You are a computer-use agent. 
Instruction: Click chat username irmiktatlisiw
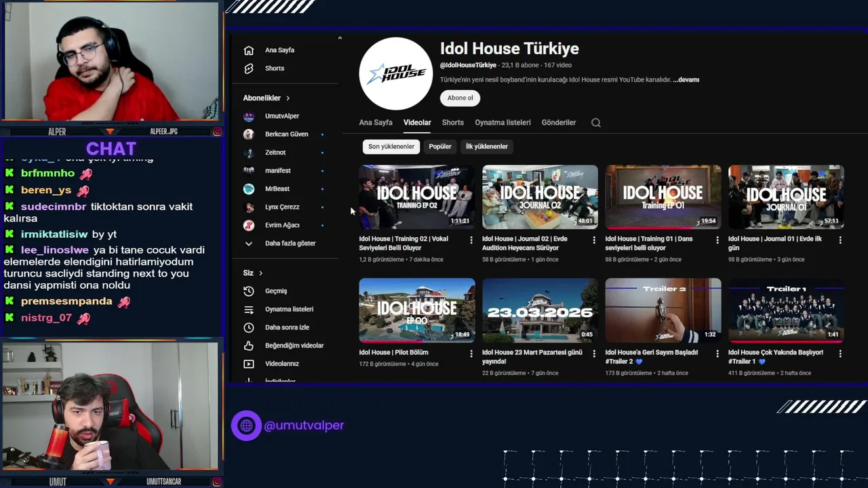[x=54, y=235]
